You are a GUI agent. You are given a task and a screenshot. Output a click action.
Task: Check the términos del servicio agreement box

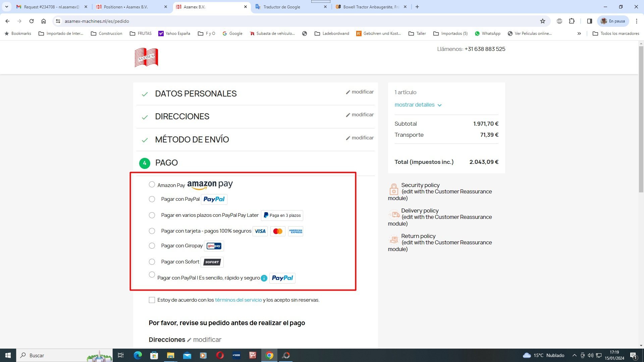152,300
